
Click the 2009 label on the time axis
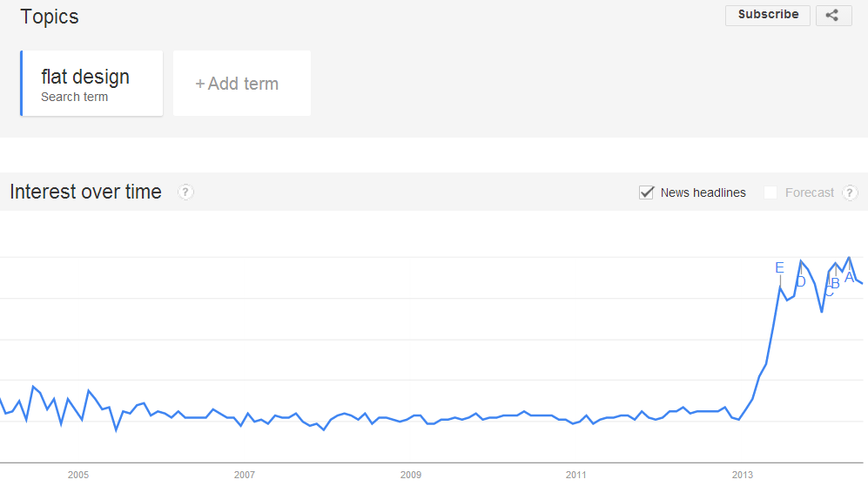pos(411,475)
